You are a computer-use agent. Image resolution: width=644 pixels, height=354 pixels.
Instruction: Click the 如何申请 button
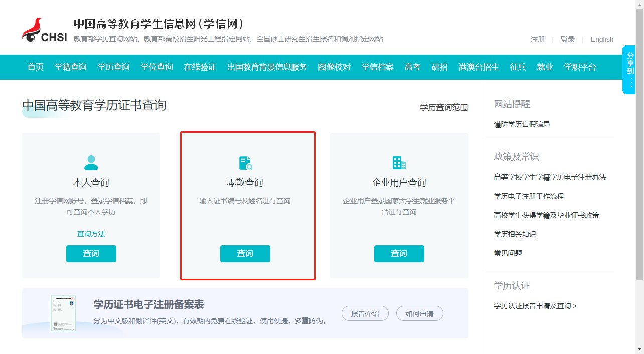[420, 314]
